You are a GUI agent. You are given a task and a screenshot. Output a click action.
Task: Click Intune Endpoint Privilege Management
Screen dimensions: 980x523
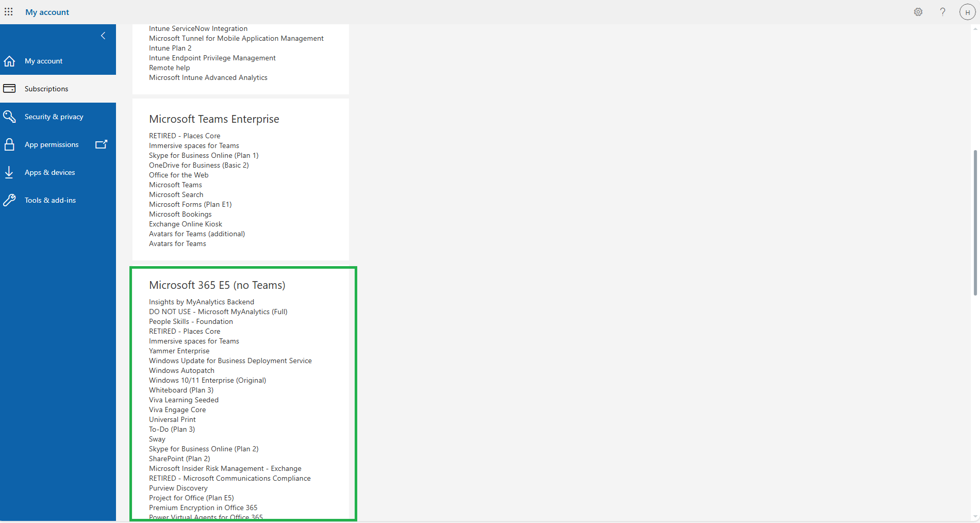[212, 58]
